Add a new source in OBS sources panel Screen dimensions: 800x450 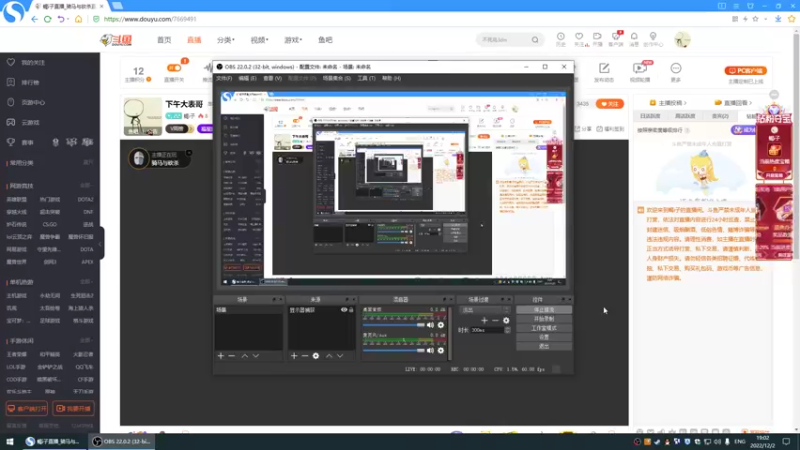[294, 356]
